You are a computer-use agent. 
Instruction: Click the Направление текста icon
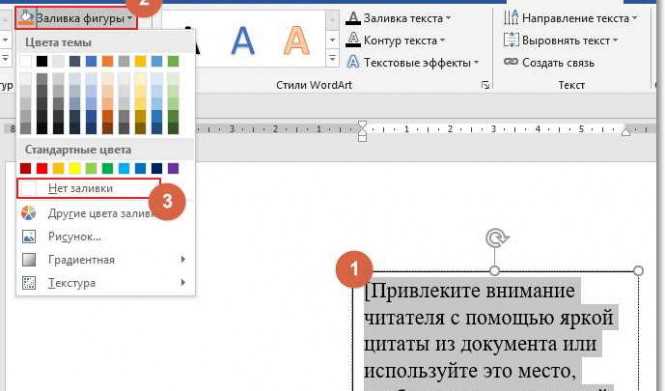[x=511, y=18]
